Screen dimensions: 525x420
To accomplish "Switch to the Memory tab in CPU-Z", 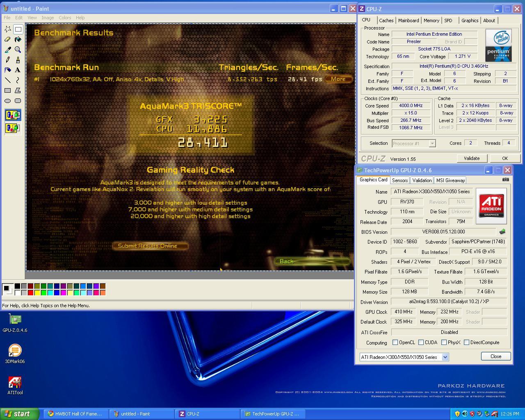I will (x=431, y=21).
